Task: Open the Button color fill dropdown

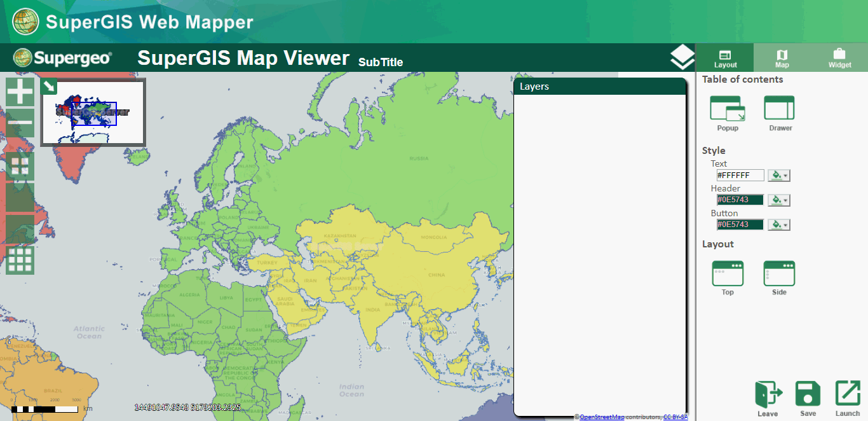Action: (779, 225)
